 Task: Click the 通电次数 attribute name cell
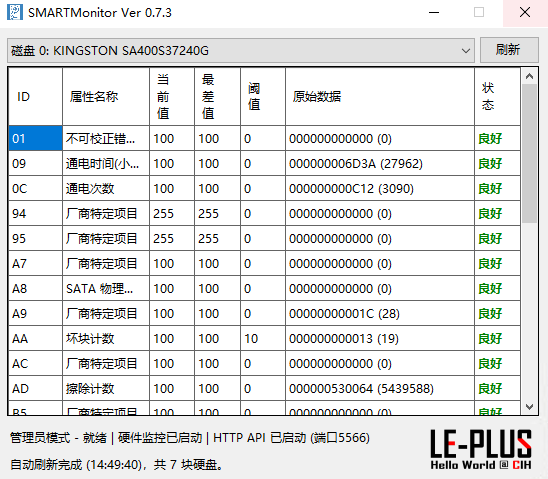coord(106,188)
